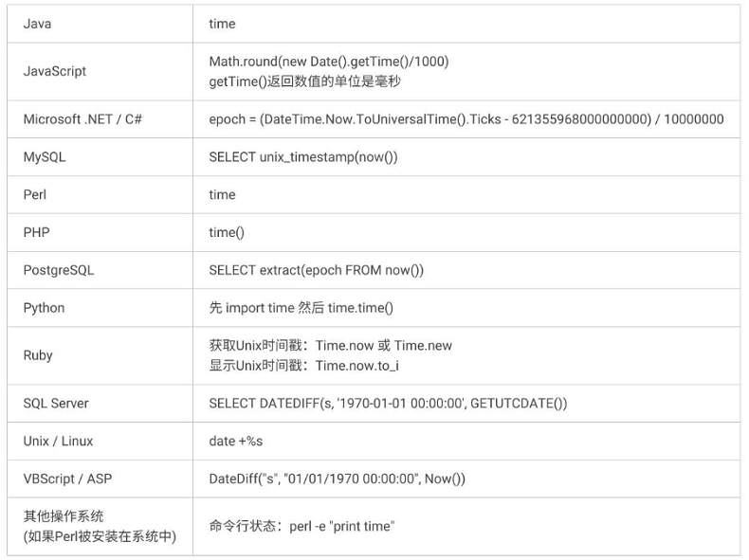749x560 pixels.
Task: Click the PostgreSQL label
Action: (59, 270)
